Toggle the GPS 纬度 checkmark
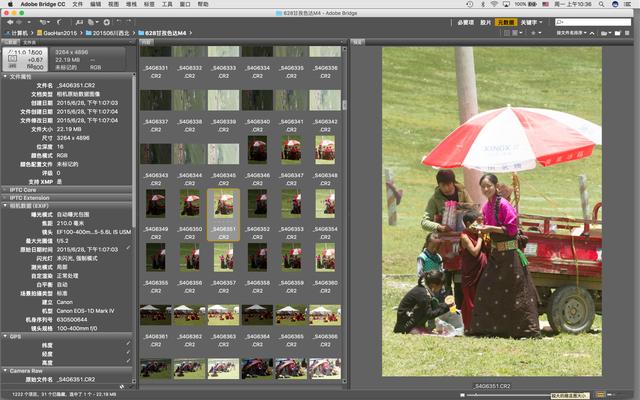 [x=128, y=343]
